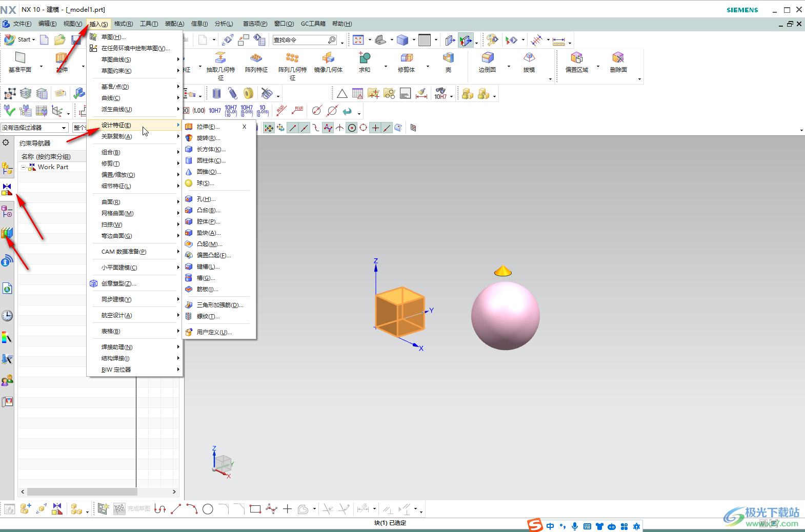Toggle the Quadrant Point snap option
805x532 pixels.
(x=364, y=128)
